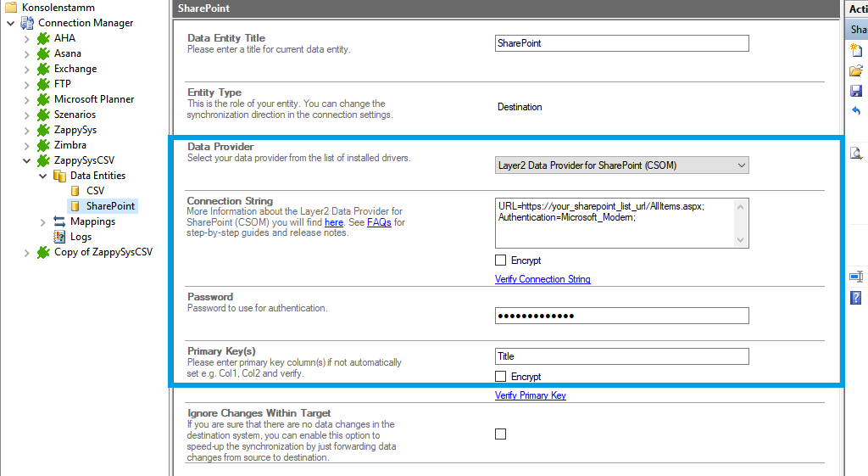Click the green Szenarios connection icon

pyautogui.click(x=43, y=115)
